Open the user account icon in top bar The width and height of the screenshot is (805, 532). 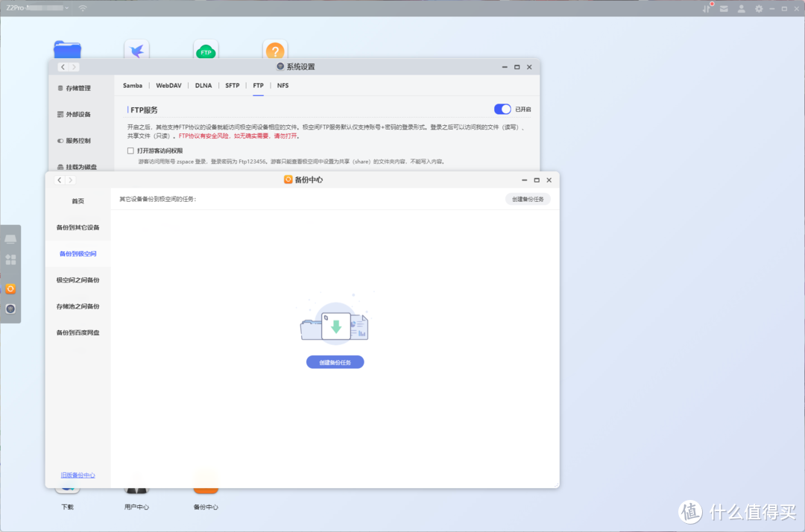click(x=742, y=9)
